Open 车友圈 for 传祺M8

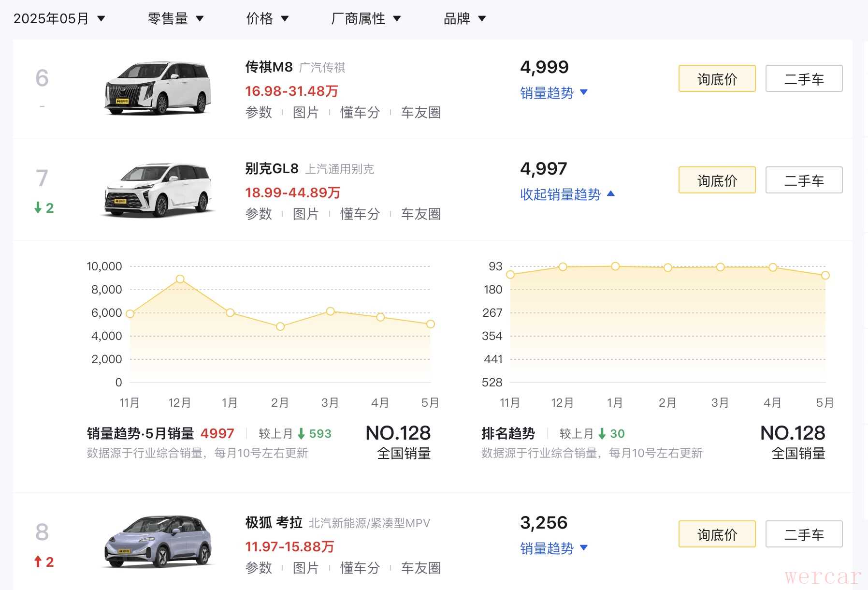(x=421, y=112)
